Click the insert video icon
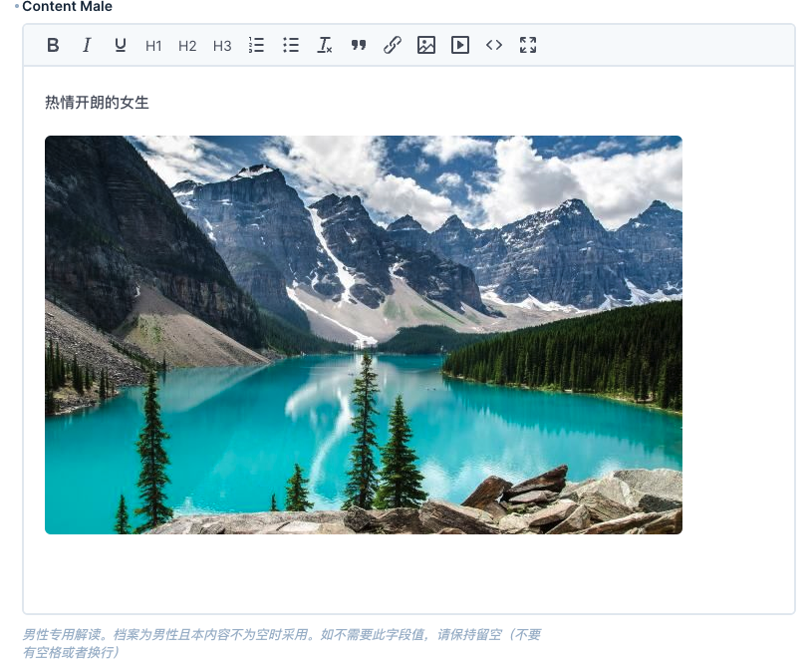The image size is (812, 664). (x=460, y=45)
